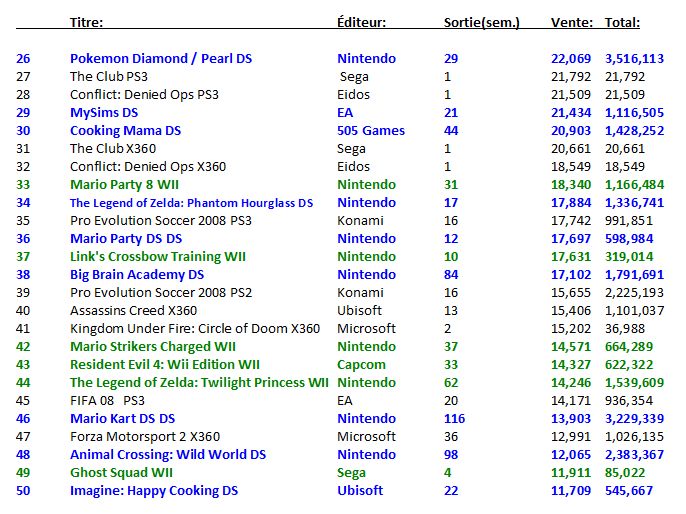Select title 'Big Brain Academy DS'
Viewport: 686px width, 514px height.
137,275
